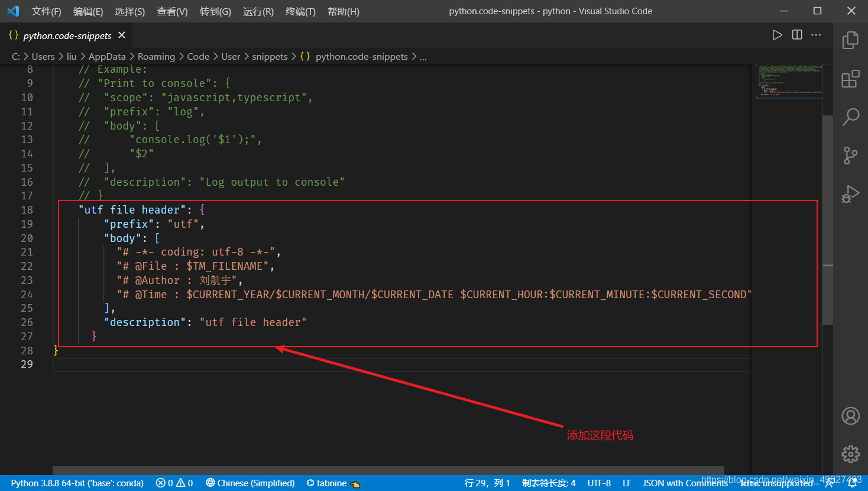Open the 运行(R) menu
Viewport: 868px width, 491px height.
click(258, 11)
